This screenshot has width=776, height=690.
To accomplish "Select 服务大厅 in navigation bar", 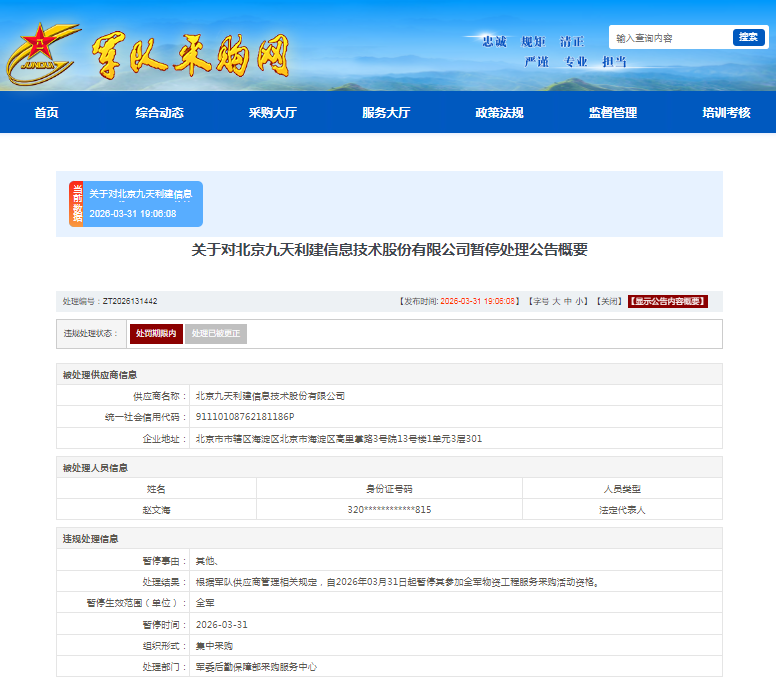I will tap(386, 113).
